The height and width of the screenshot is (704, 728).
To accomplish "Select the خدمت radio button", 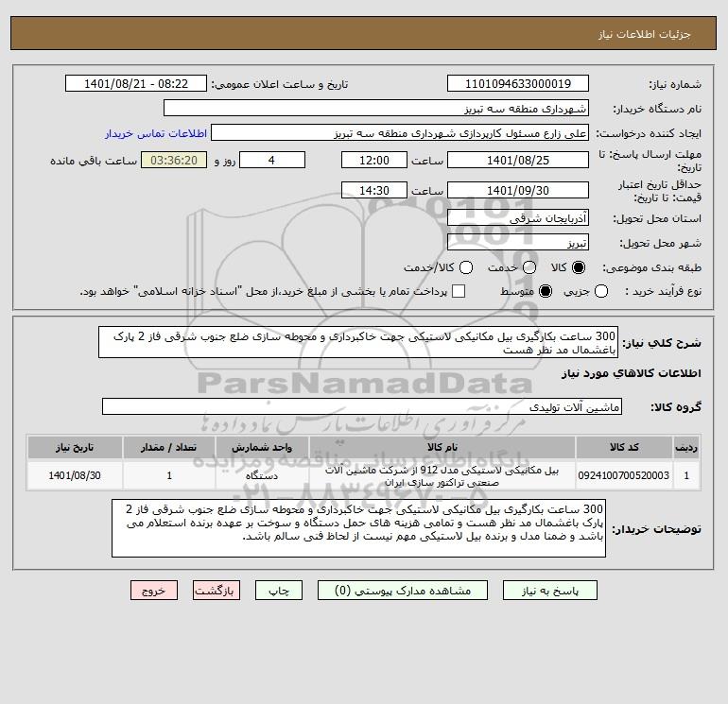I will click(529, 267).
